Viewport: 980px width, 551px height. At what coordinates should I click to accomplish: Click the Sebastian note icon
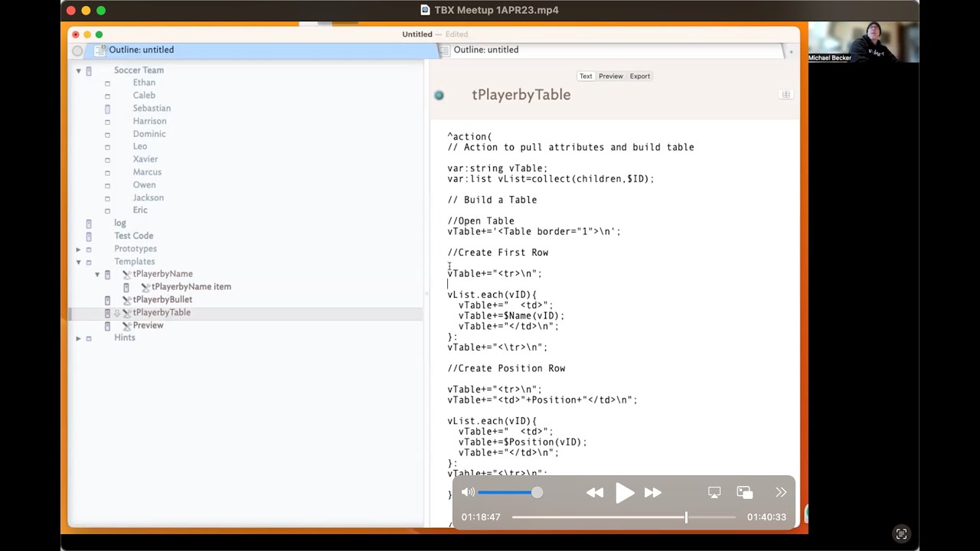[x=107, y=109]
